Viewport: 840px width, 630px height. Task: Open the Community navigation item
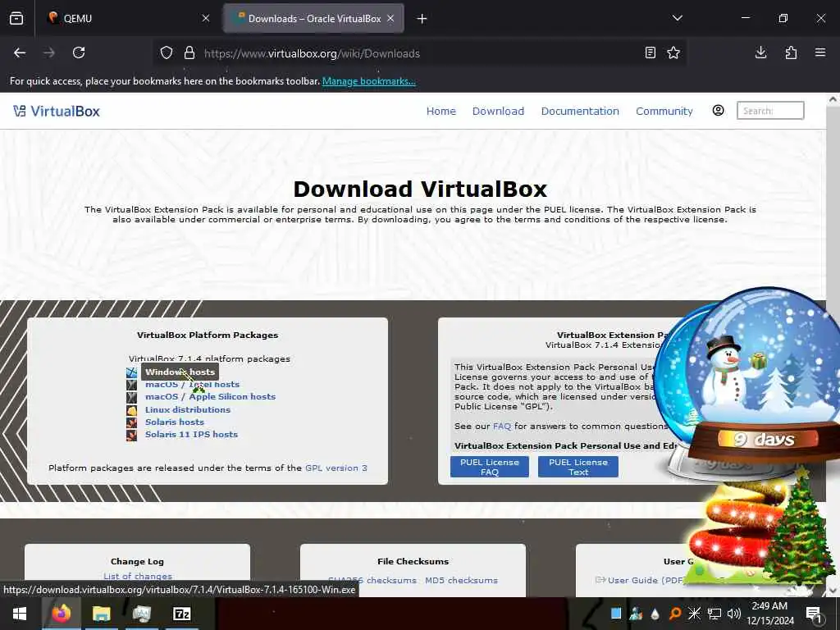point(664,111)
